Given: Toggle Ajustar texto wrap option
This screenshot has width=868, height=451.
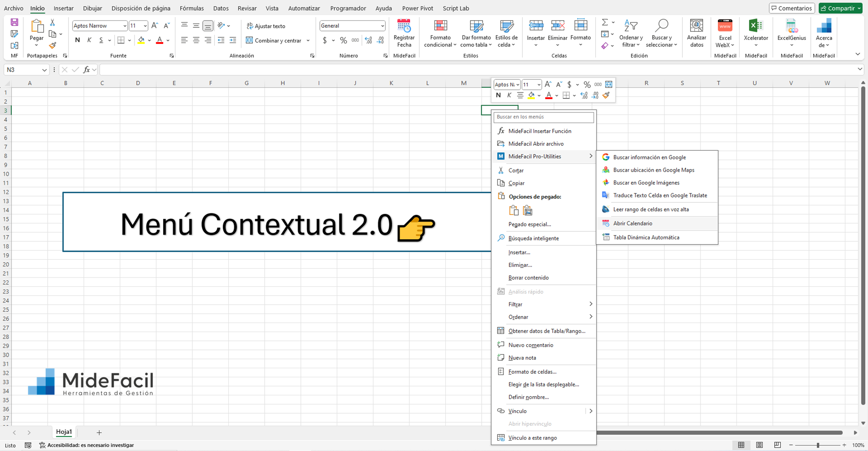Looking at the screenshot, I should (x=266, y=26).
